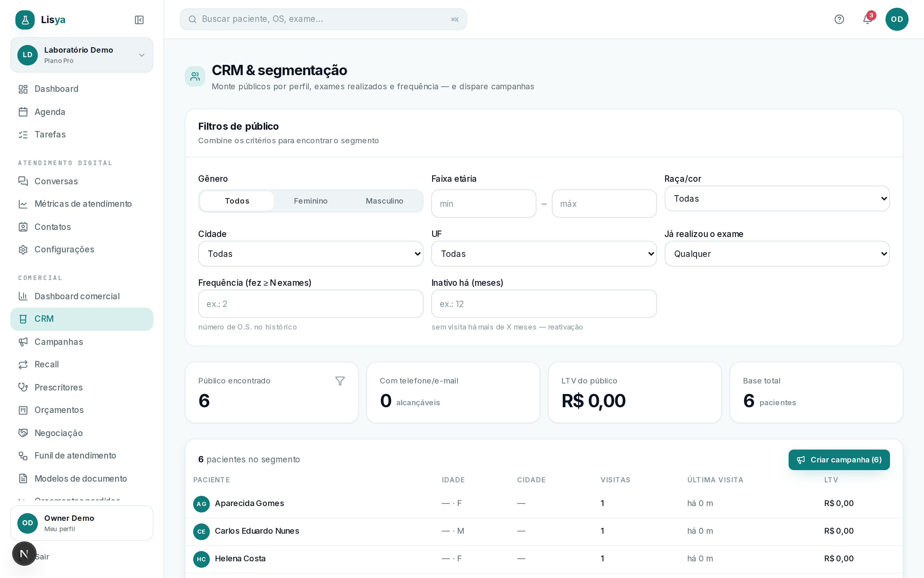Click the CE avatar for Carlos Eduardo Nunes
Image resolution: width=924 pixels, height=578 pixels.
(x=201, y=531)
